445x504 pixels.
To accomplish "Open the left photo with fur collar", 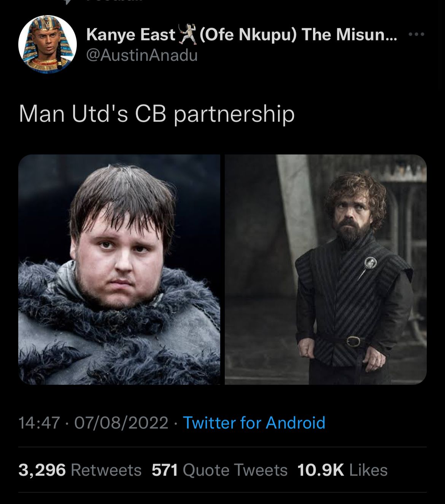I will tap(119, 270).
